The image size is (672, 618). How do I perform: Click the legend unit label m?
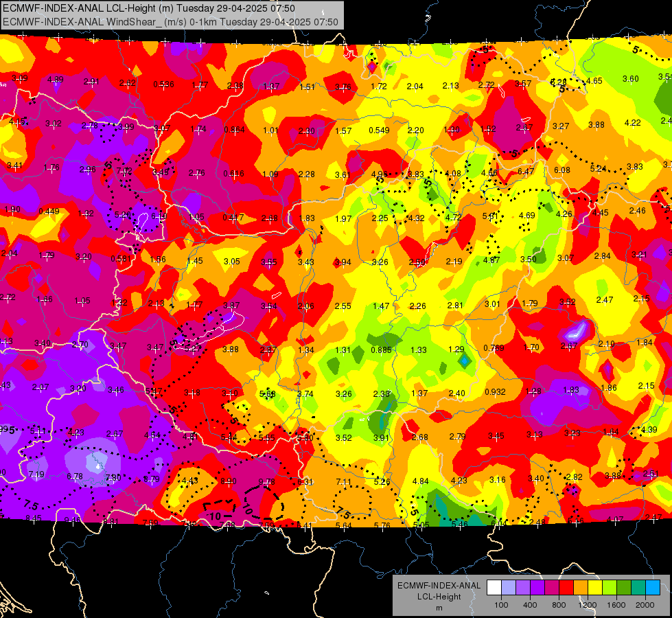[439, 608]
